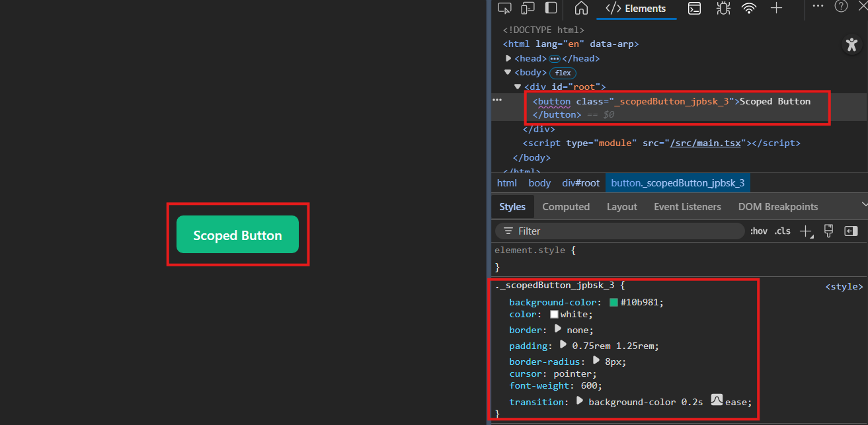
Task: Select div#root in the breadcrumb bar
Action: click(x=581, y=183)
